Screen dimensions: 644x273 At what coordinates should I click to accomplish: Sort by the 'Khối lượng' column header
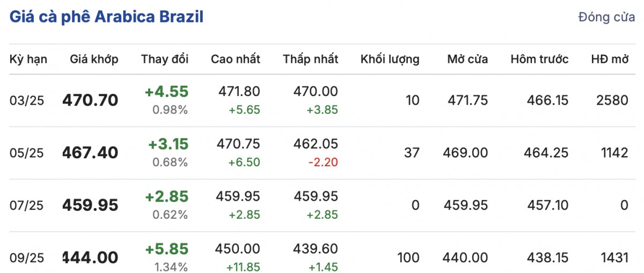390,59
